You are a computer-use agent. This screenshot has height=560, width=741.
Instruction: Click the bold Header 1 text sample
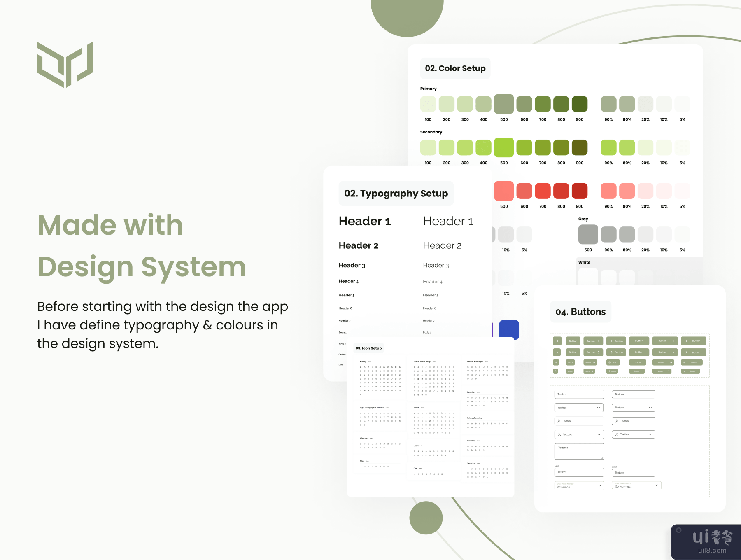pos(365,221)
